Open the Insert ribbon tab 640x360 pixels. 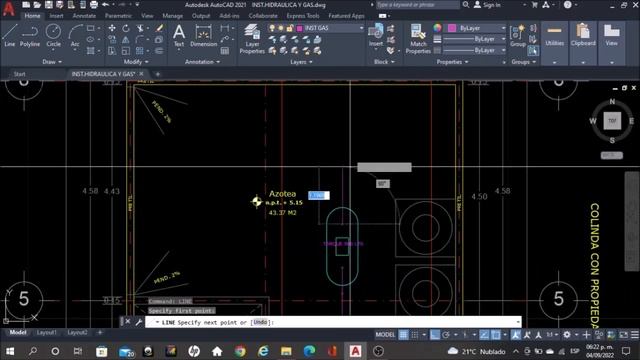tap(56, 16)
